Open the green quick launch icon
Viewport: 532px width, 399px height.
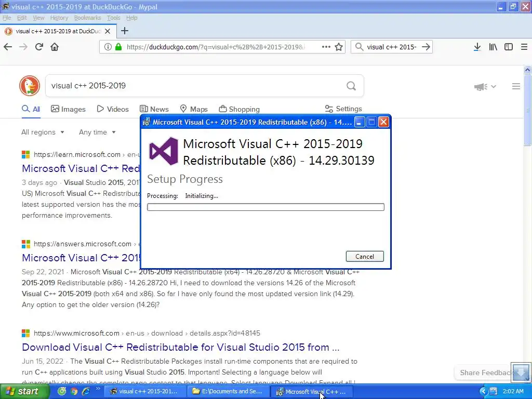point(61,391)
